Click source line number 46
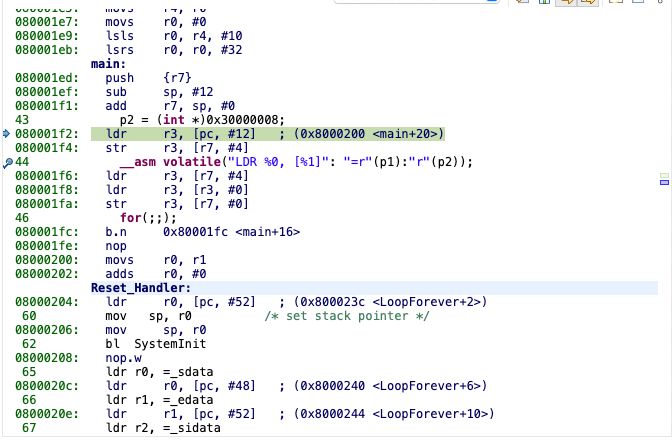 [22, 218]
